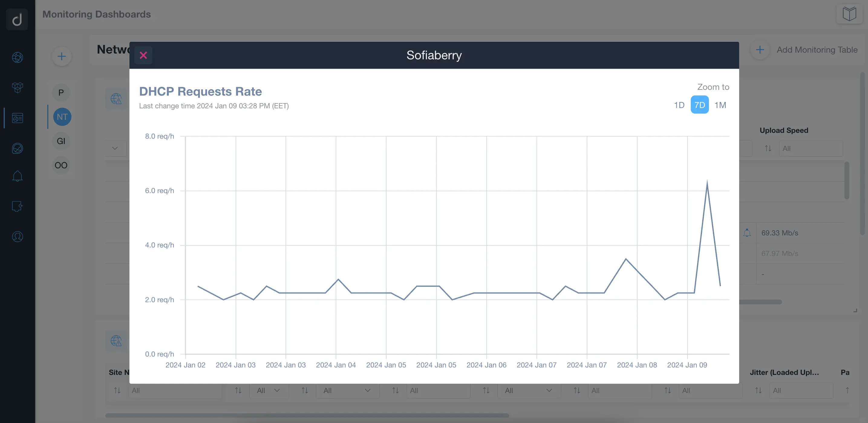Click the app logo in sidebar
Screen dimensions: 868x423
(x=17, y=19)
